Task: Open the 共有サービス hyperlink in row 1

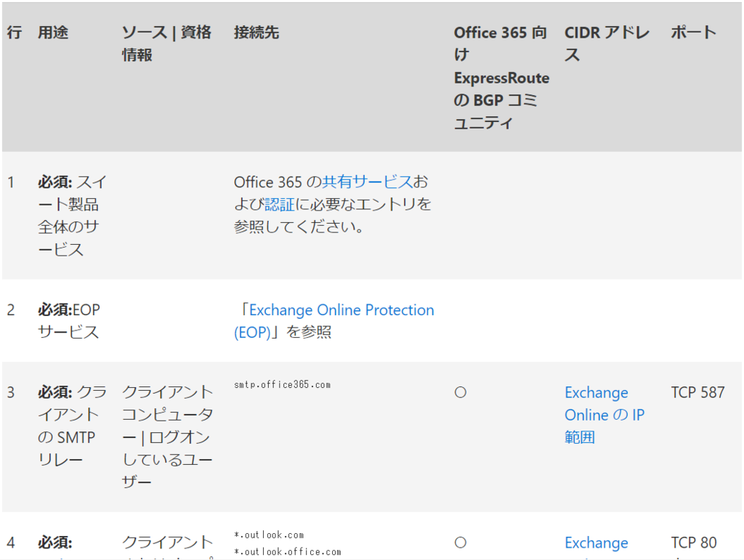Action: tap(368, 182)
